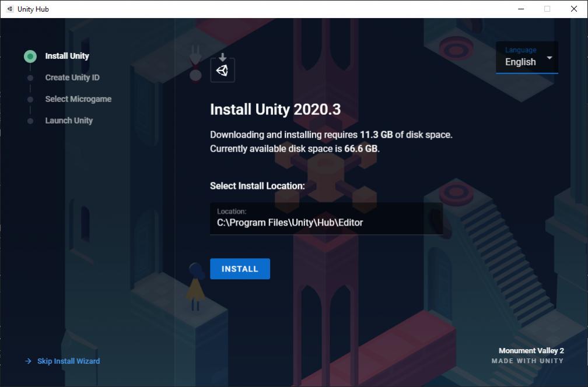Click the dropdown arrow next to English

[548, 58]
